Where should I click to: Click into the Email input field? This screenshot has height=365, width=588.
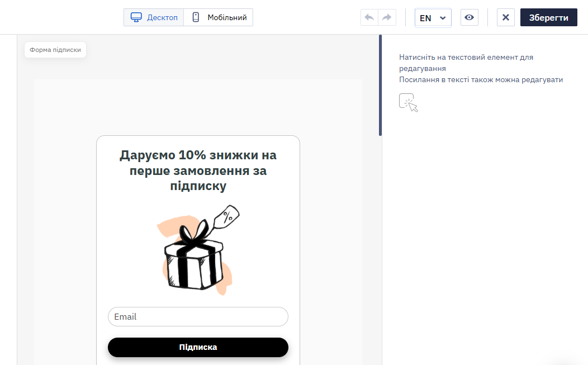point(198,316)
